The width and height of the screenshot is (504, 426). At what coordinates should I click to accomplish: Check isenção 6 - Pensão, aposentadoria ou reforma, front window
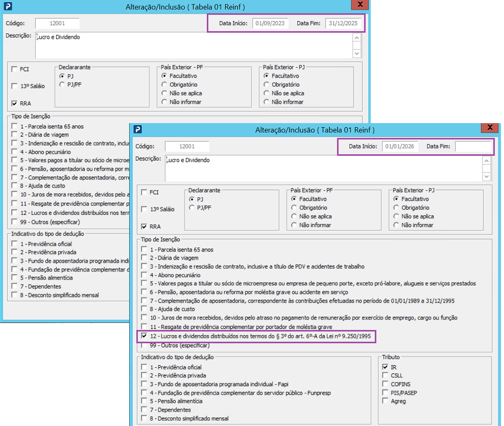pyautogui.click(x=144, y=292)
